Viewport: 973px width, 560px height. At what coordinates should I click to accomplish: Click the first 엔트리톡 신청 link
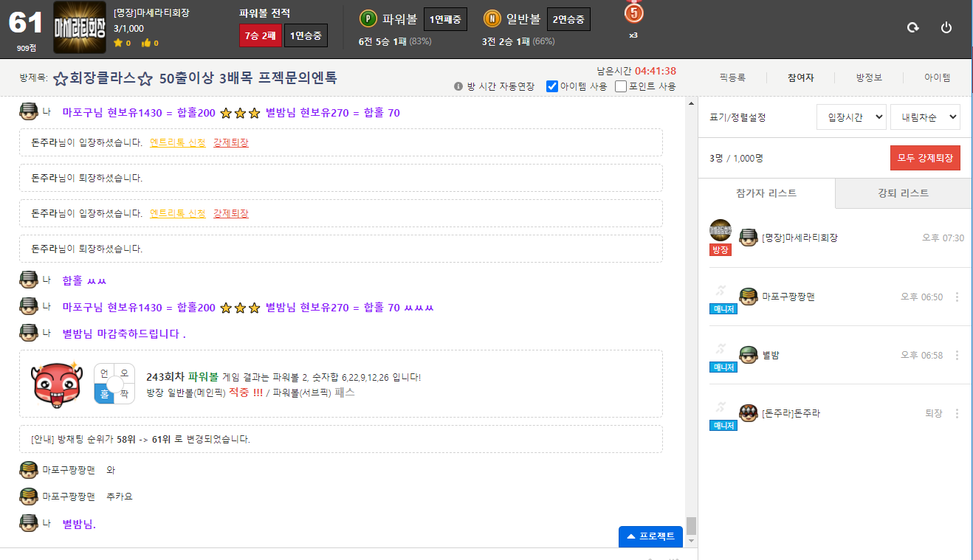[x=178, y=142]
